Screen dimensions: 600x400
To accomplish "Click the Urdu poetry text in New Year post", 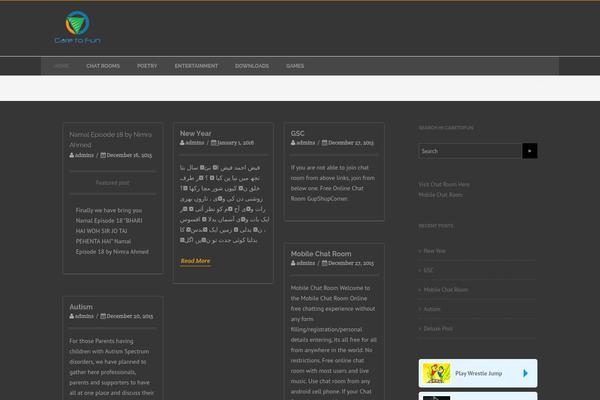I will [223, 204].
